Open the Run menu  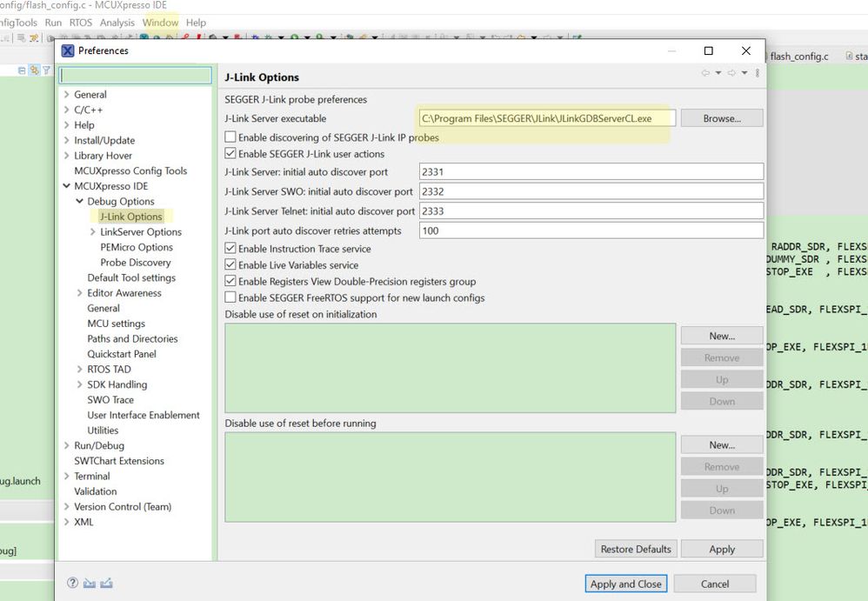(x=53, y=23)
